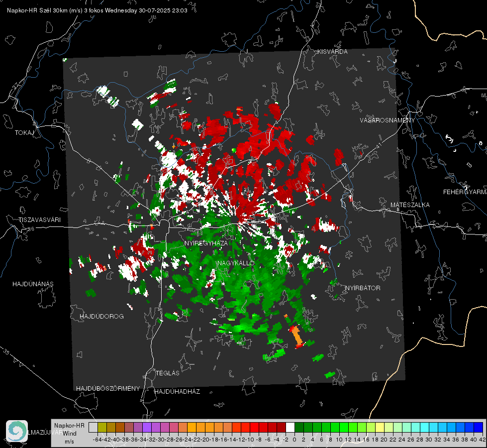Click the VÁSÁROSNAMÉNY city label
Viewport: 487px width, 448px height.
click(x=388, y=120)
